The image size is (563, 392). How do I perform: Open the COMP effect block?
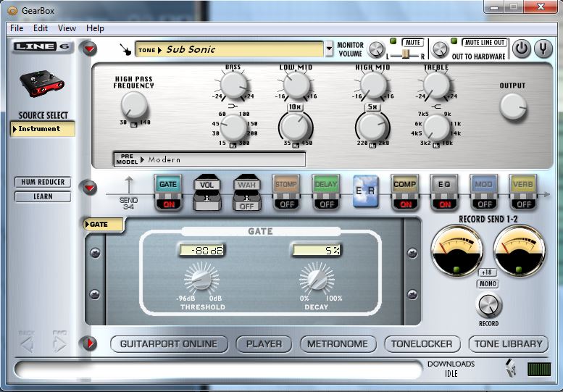[404, 184]
